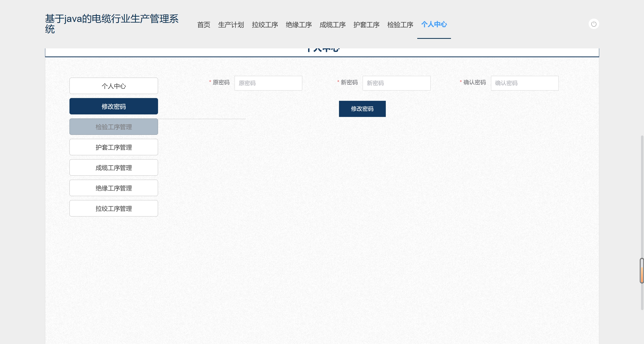
Task: Open 生产计划 navigation item
Action: (x=231, y=24)
